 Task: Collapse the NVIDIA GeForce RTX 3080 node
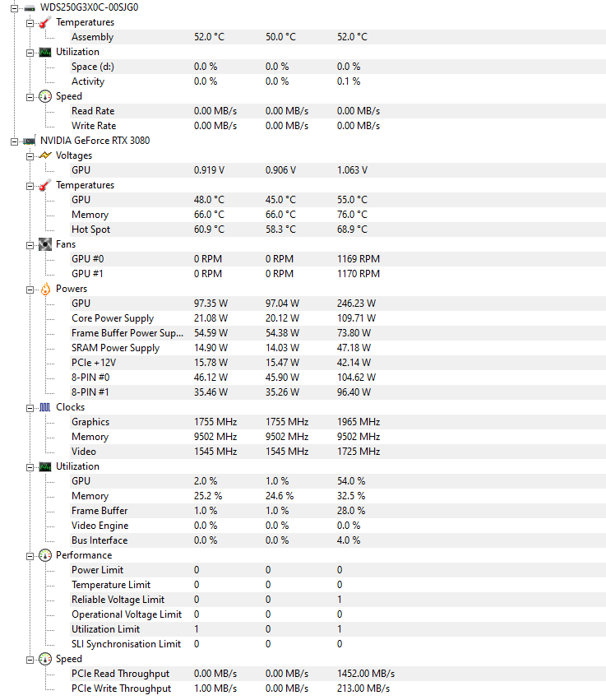(15, 141)
